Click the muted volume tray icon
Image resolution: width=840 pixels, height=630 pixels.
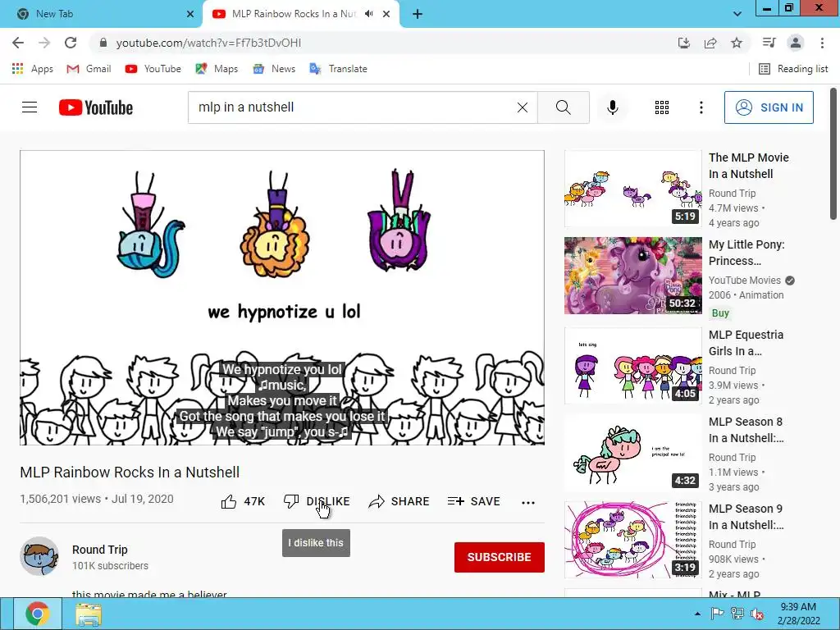pyautogui.click(x=757, y=614)
